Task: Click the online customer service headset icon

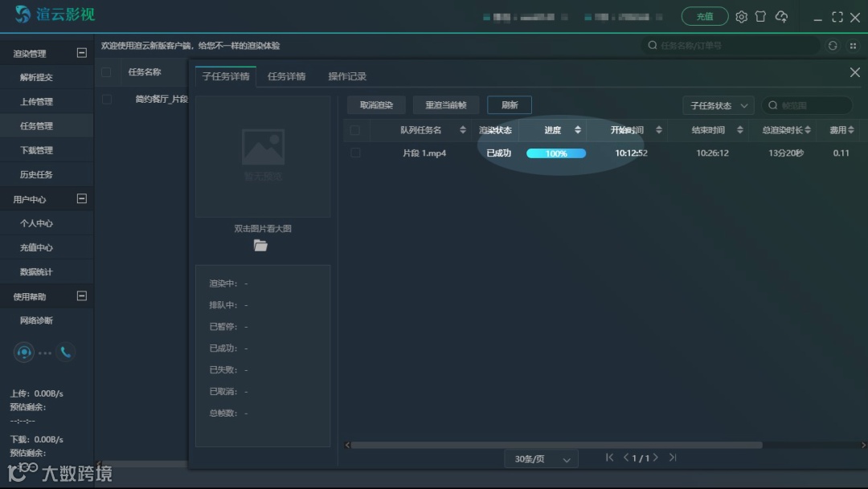Action: click(x=24, y=352)
